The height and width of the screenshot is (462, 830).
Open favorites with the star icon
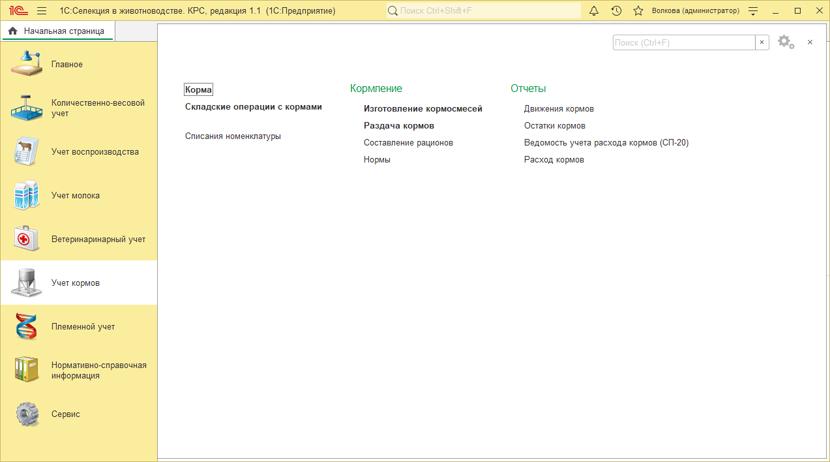(x=638, y=11)
